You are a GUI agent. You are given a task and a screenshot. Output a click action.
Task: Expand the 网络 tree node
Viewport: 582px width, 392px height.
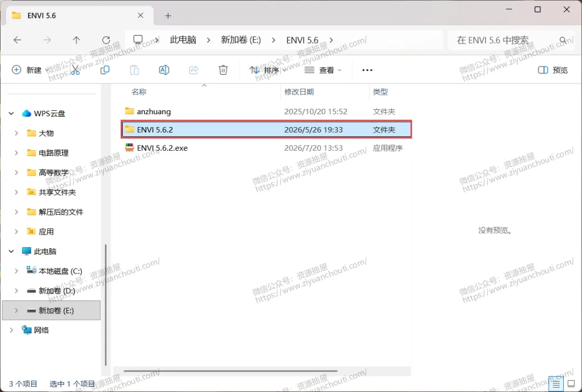click(11, 330)
